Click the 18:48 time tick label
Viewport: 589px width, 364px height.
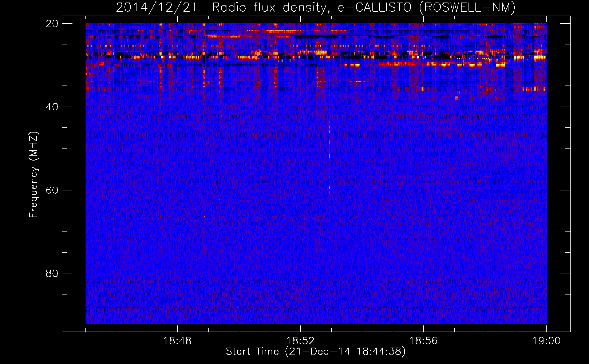click(x=178, y=341)
